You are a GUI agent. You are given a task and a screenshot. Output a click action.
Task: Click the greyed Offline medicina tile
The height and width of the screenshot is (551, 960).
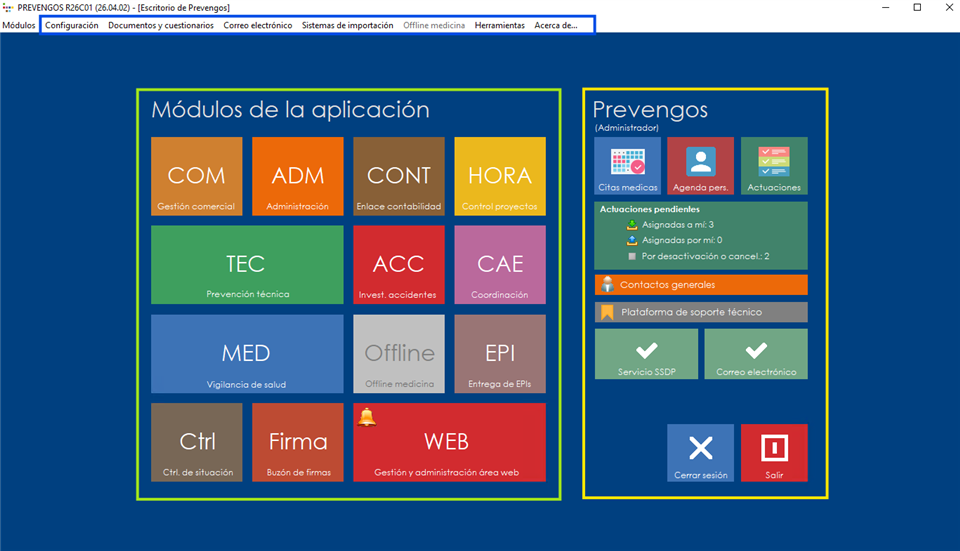(399, 354)
